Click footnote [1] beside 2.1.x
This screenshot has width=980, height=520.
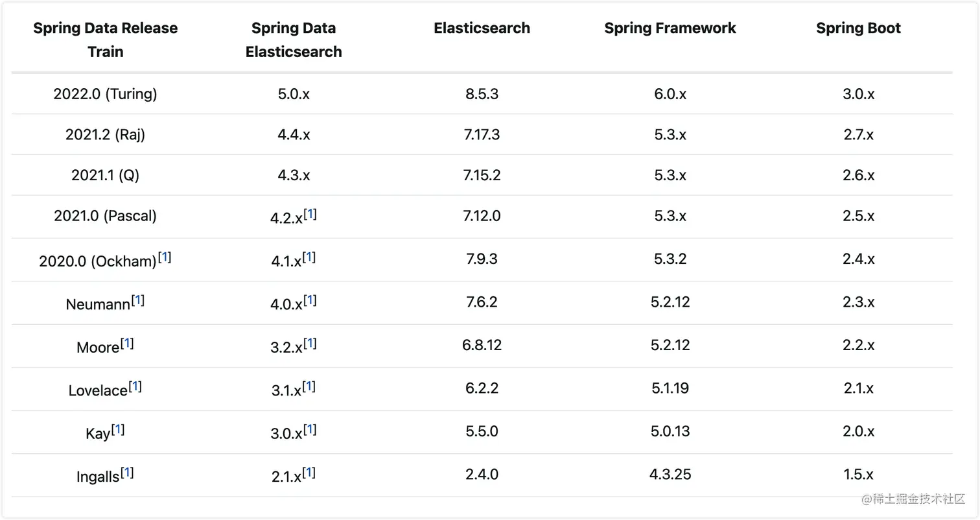point(310,473)
